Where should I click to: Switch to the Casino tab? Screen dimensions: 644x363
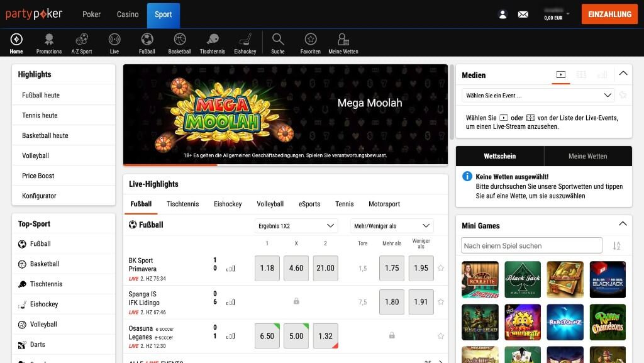tap(128, 14)
